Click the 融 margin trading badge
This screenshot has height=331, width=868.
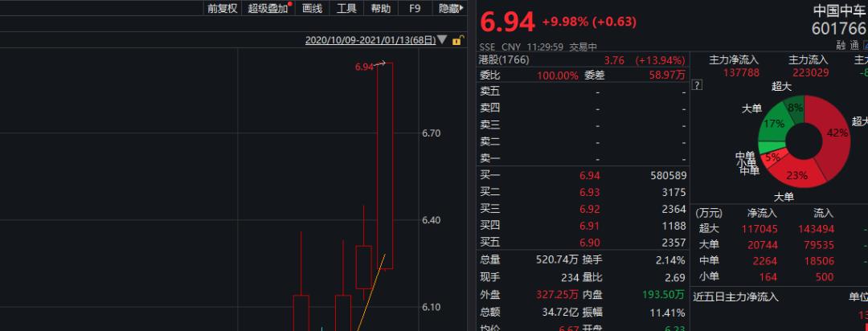point(841,46)
